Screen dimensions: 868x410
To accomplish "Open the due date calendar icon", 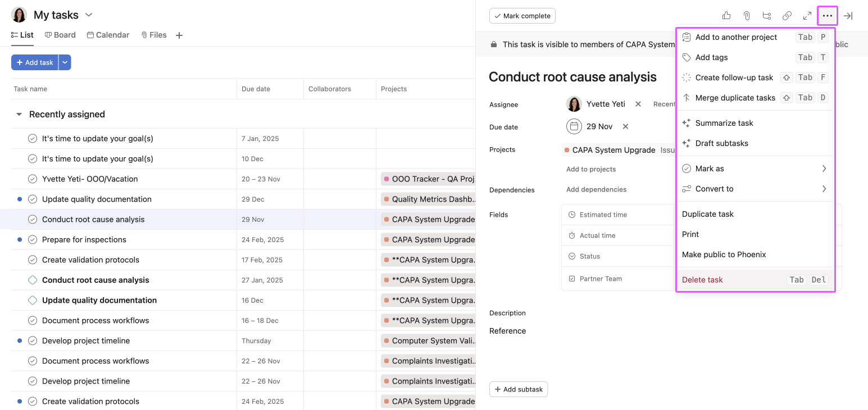I will pyautogui.click(x=574, y=126).
